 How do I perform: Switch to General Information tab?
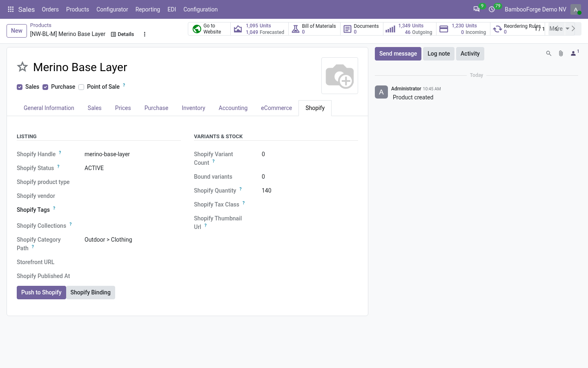49,108
